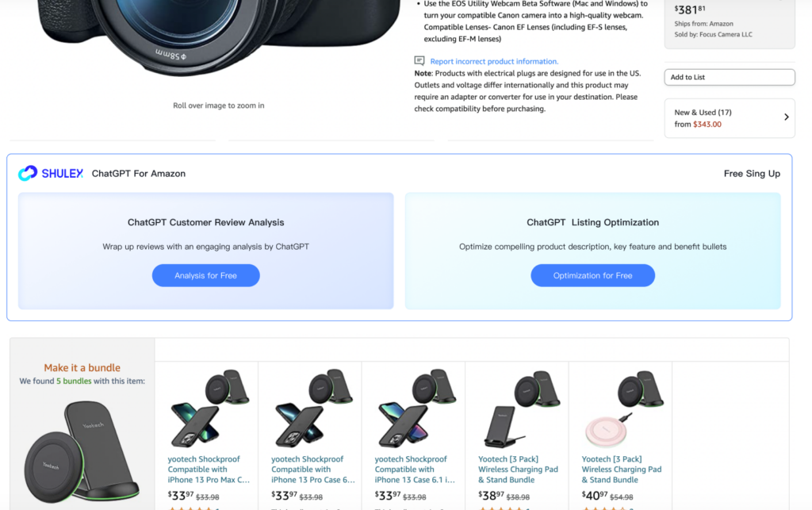The image size is (812, 510).
Task: Click the $343.00 used price link
Action: [x=707, y=125]
